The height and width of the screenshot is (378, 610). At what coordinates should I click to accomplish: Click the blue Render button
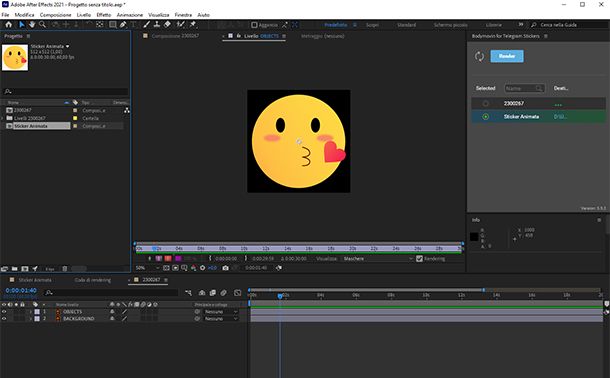(507, 56)
